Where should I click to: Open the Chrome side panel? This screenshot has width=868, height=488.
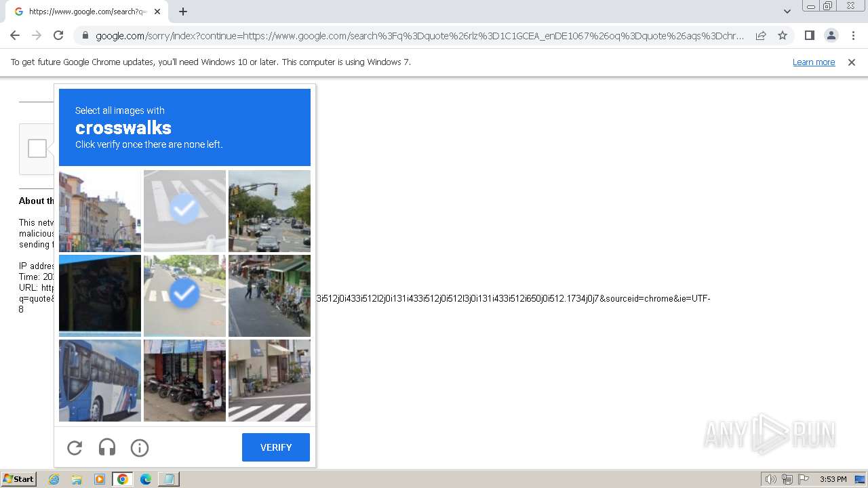[809, 35]
